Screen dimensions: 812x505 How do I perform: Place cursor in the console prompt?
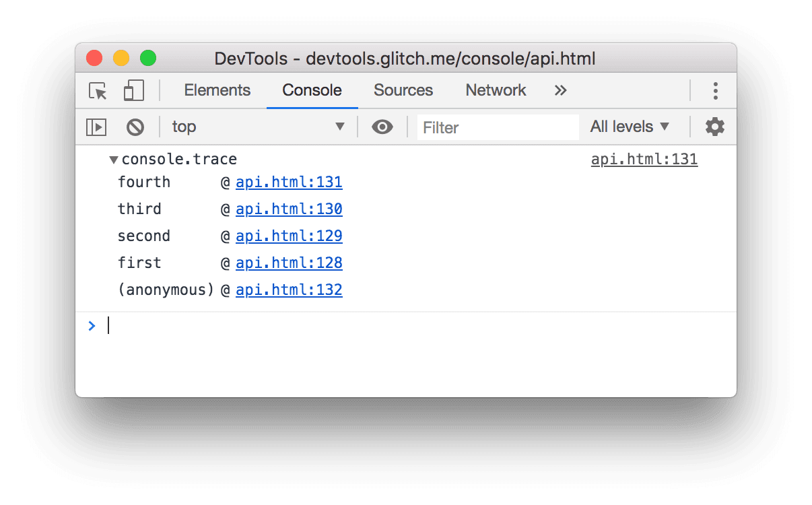(202, 325)
